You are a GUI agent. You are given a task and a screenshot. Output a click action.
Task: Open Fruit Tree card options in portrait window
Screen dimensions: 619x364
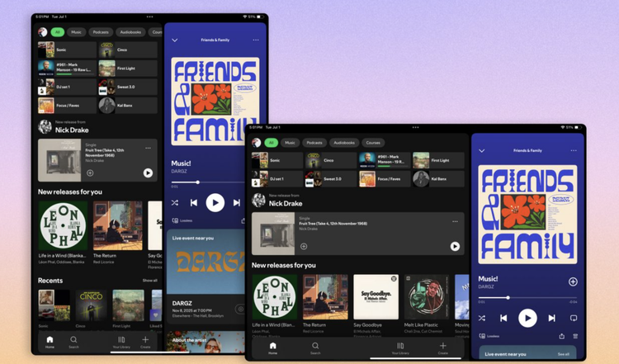coord(148,148)
